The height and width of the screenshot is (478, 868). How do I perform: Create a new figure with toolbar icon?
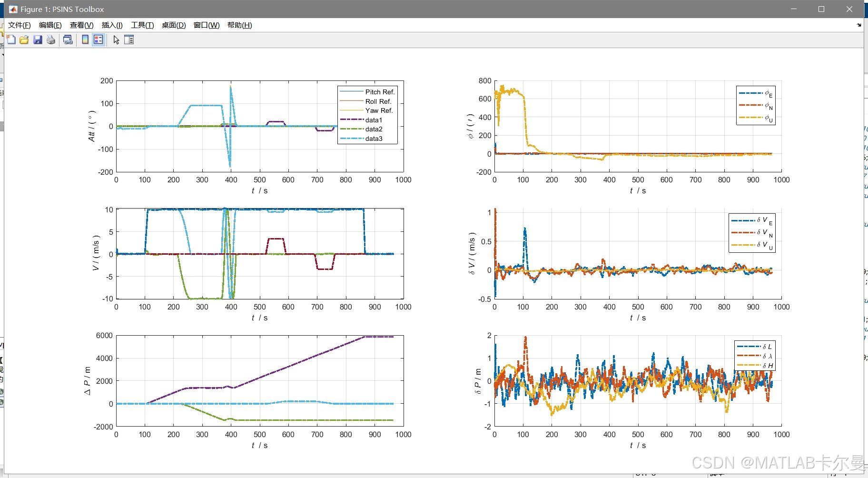click(x=11, y=40)
